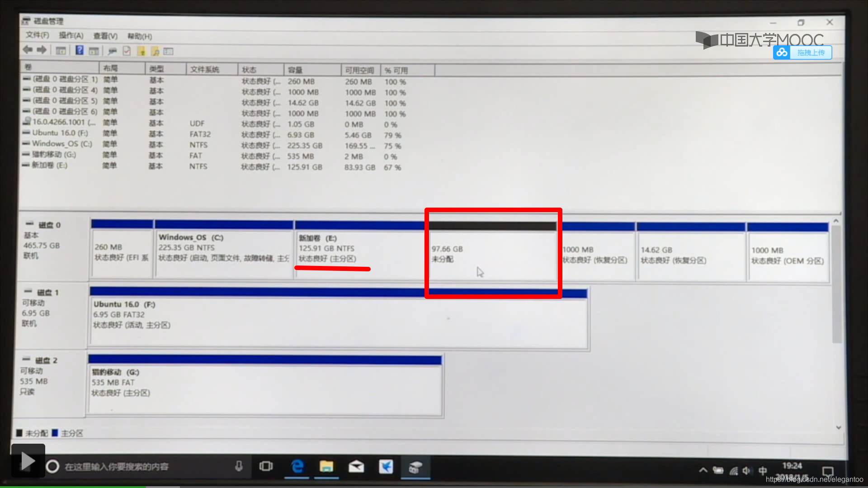
Task: Click the 83.93 GB free space cell
Action: [x=360, y=167]
